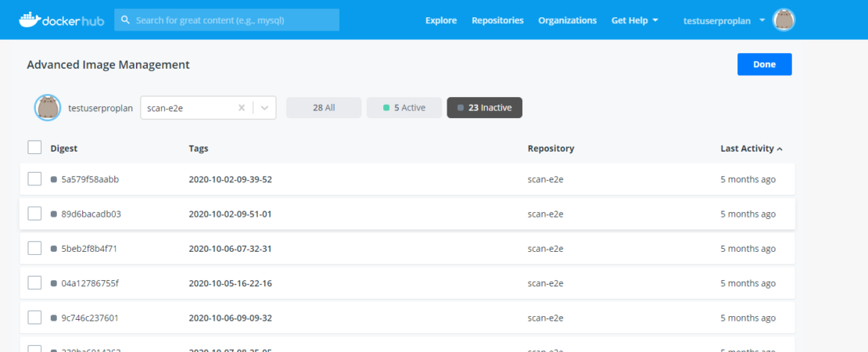Click the testuserproplan avatar beside the repository filter
The width and height of the screenshot is (868, 352).
[x=48, y=108]
